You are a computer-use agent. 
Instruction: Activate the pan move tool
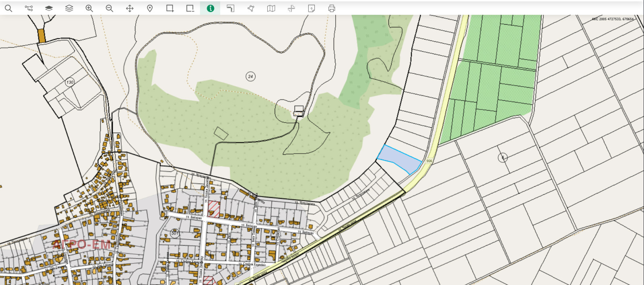click(130, 8)
